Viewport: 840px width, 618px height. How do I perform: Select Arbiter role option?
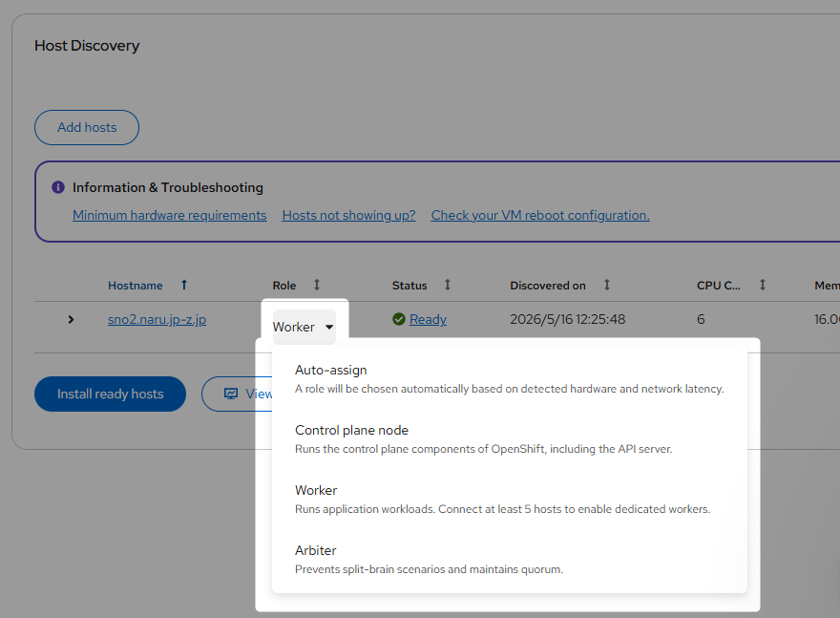[x=509, y=559]
